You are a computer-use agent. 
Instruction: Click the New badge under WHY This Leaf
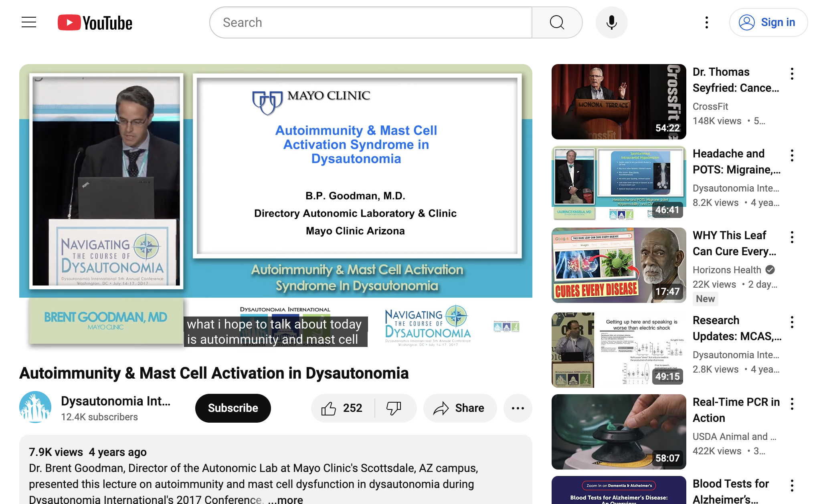point(705,299)
